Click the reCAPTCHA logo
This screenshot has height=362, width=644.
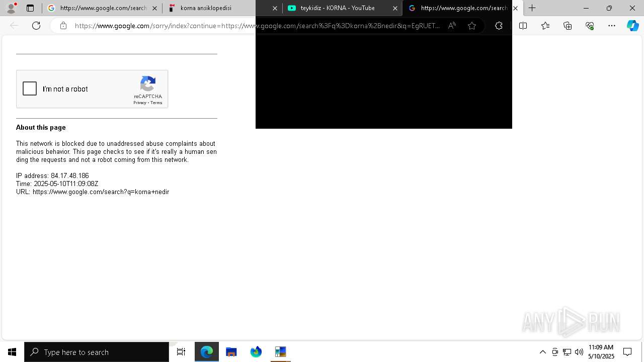tap(148, 84)
